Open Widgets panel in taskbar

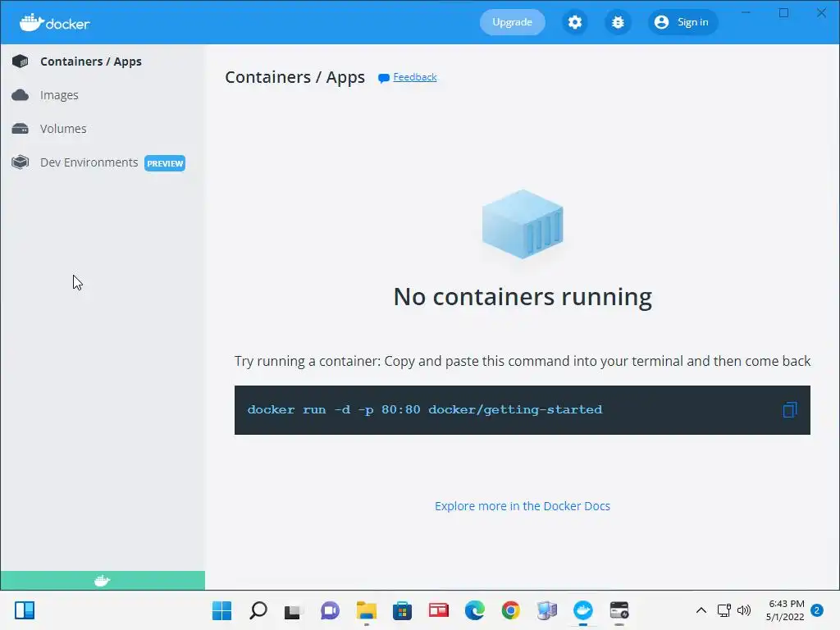[25, 610]
